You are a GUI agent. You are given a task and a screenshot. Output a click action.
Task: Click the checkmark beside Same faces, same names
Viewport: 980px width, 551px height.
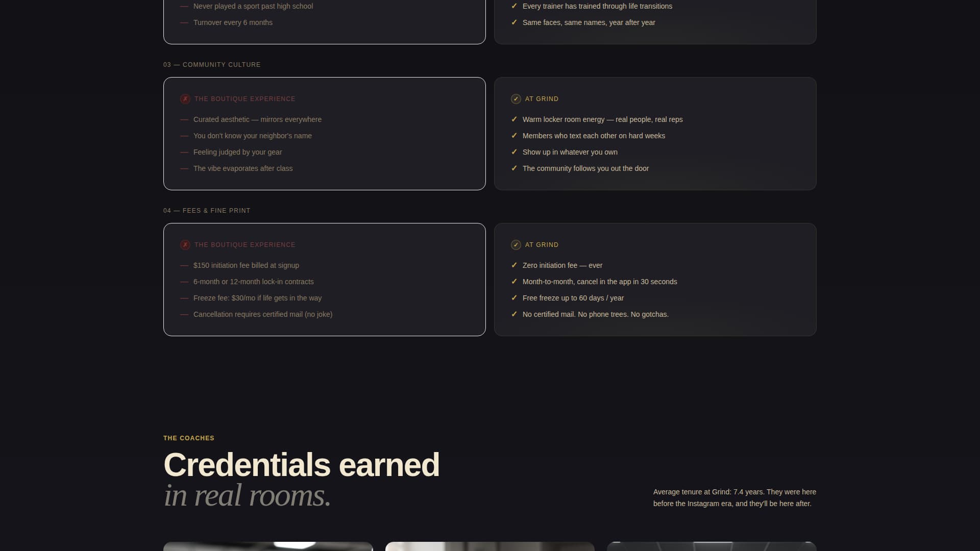[514, 22]
